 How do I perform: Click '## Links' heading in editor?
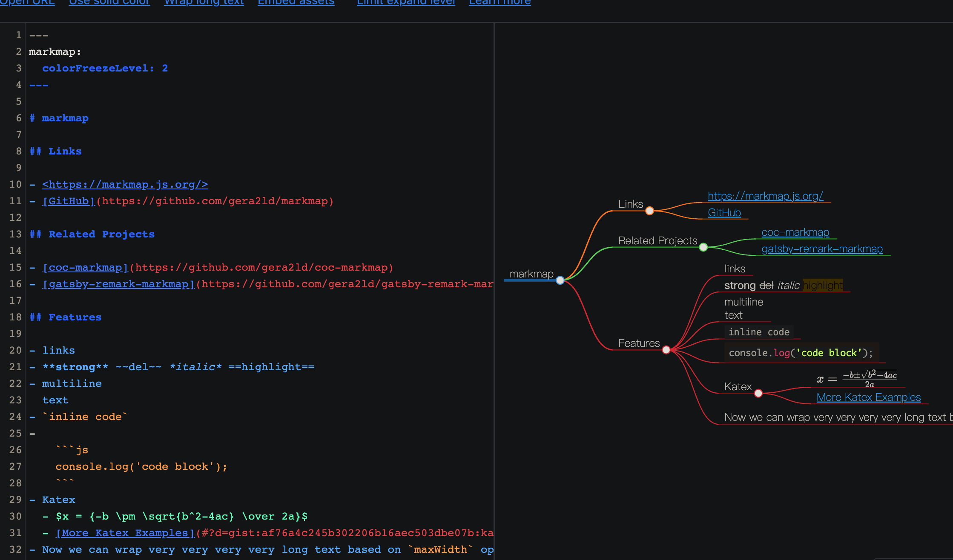pos(55,151)
